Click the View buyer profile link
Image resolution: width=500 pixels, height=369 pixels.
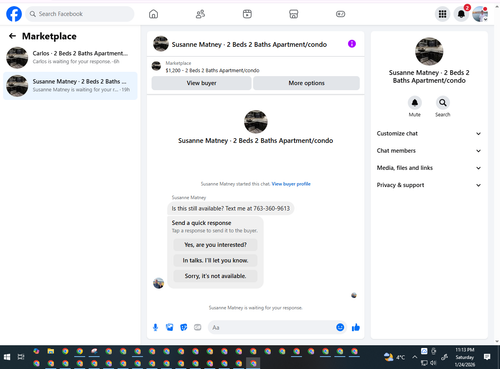[x=291, y=184]
